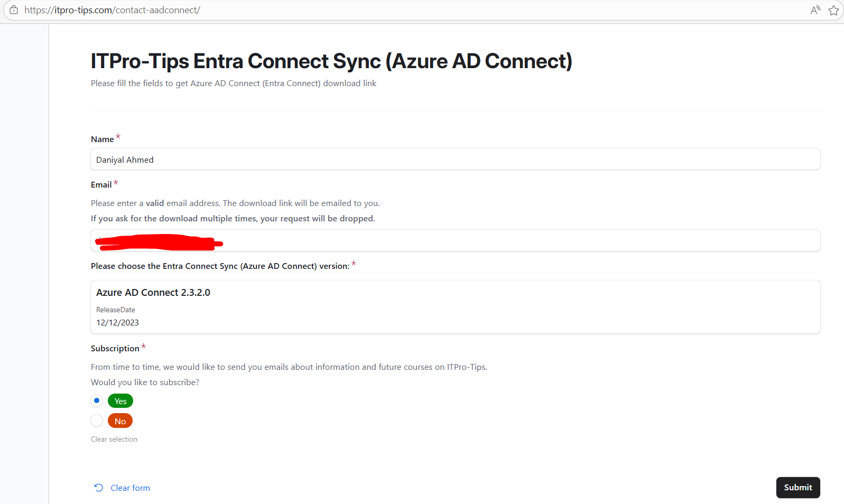Click the Clear form reset icon
844x504 pixels.
[x=99, y=488]
